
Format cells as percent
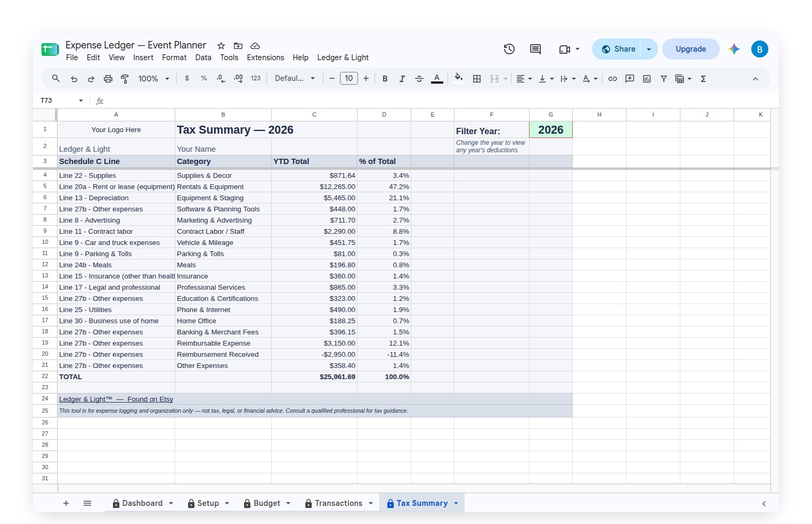(x=204, y=79)
